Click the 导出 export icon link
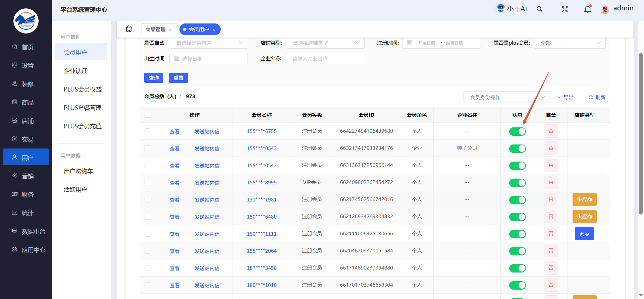 click(x=565, y=97)
